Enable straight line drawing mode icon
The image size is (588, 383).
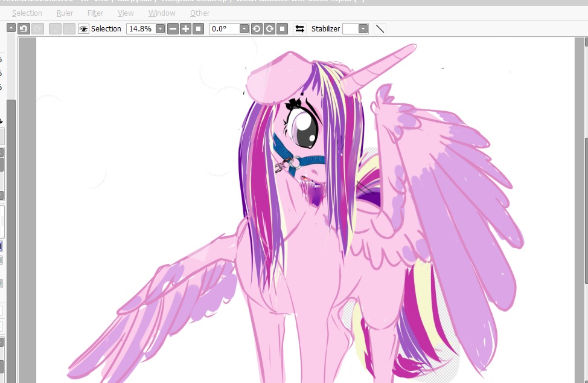pyautogui.click(x=380, y=29)
